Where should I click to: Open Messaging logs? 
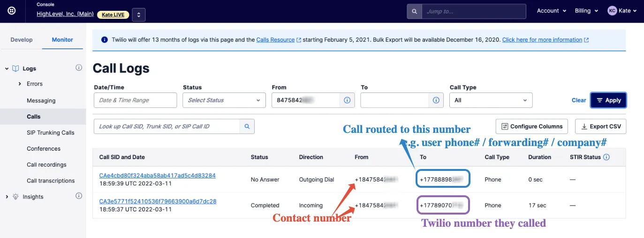pyautogui.click(x=41, y=100)
